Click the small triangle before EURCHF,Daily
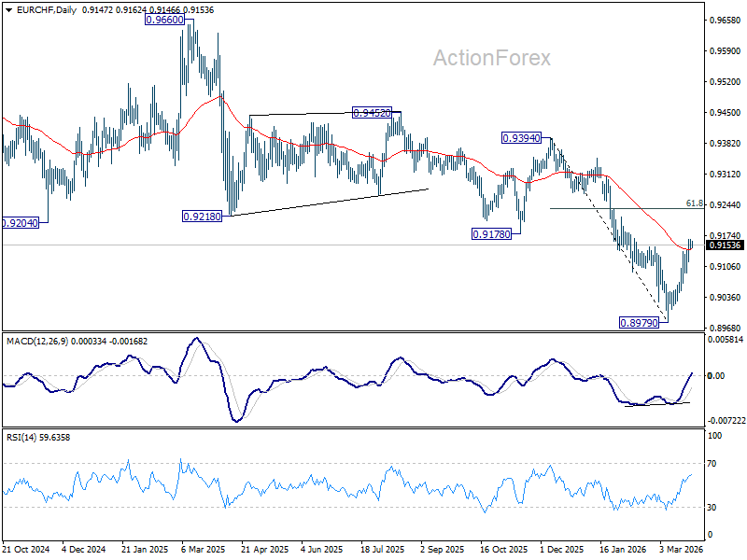The image size is (747, 560). coord(9,10)
